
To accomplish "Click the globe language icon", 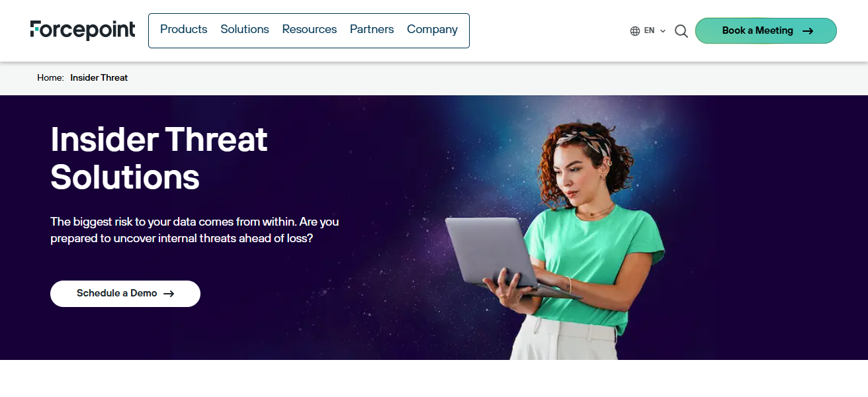I will click(635, 31).
